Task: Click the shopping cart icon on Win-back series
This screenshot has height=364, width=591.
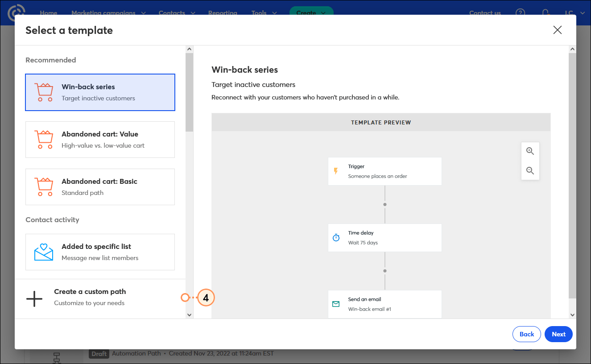Action: (43, 92)
